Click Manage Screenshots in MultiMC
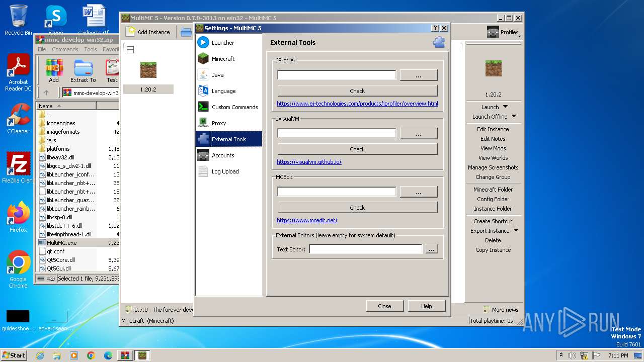This screenshot has width=644, height=362. pyautogui.click(x=493, y=167)
